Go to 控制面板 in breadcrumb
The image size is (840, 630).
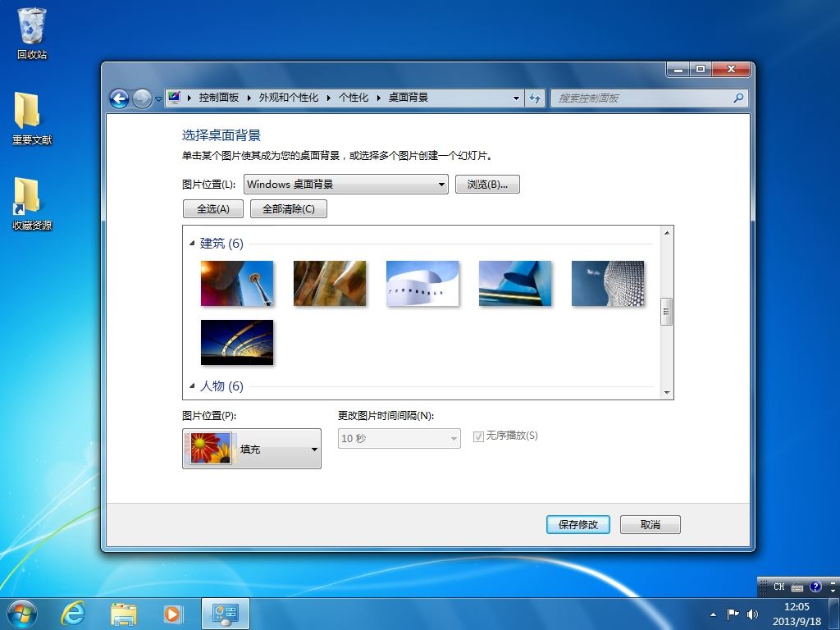tap(218, 98)
